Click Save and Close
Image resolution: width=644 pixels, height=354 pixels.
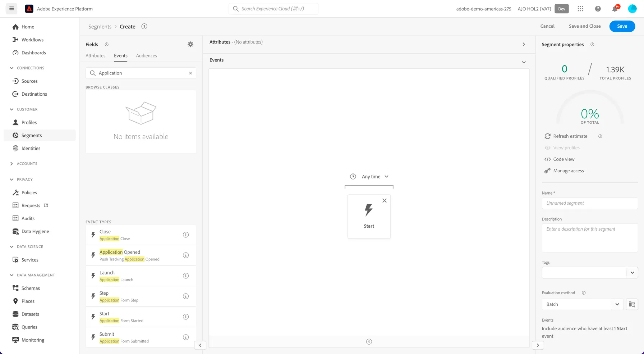(x=585, y=26)
